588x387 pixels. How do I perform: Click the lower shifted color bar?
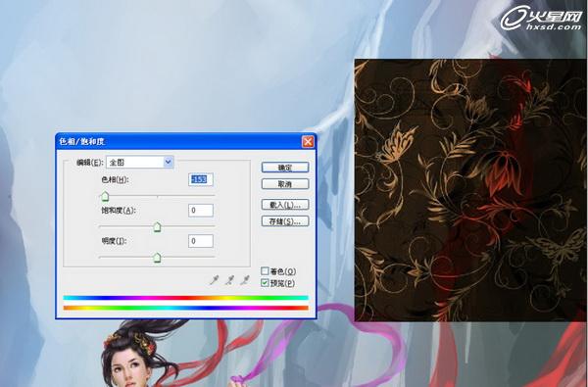coord(185,308)
